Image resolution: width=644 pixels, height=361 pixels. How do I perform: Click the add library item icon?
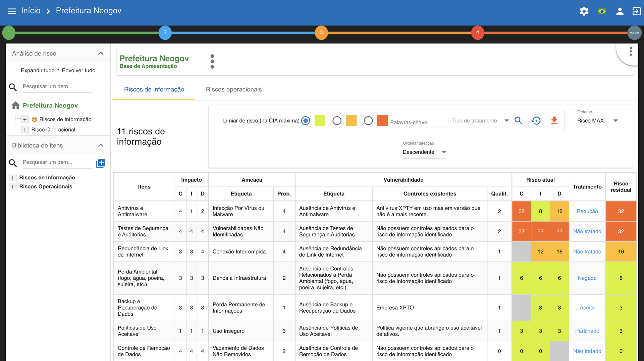[x=101, y=164]
